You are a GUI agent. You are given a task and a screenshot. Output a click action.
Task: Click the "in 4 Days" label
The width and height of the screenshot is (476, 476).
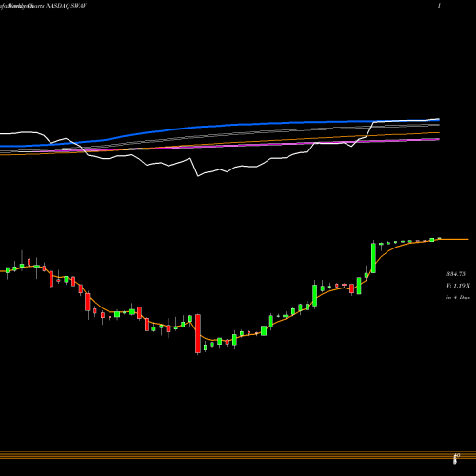[458, 298]
